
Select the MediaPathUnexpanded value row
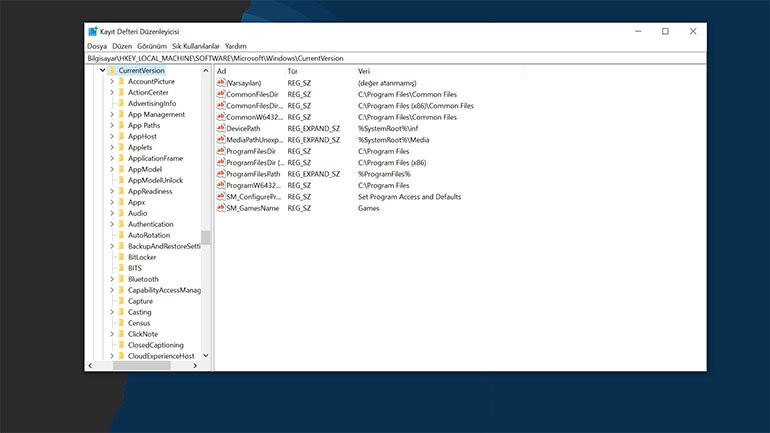[255, 140]
